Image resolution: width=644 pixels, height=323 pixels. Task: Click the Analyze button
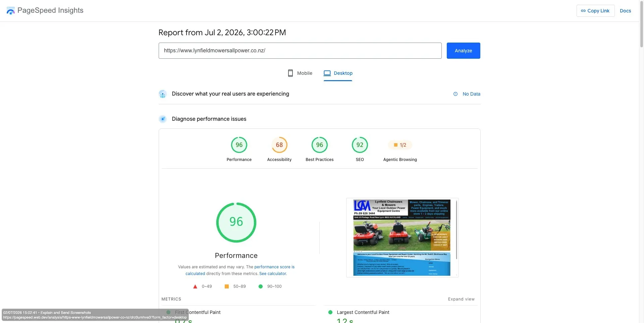tap(463, 51)
